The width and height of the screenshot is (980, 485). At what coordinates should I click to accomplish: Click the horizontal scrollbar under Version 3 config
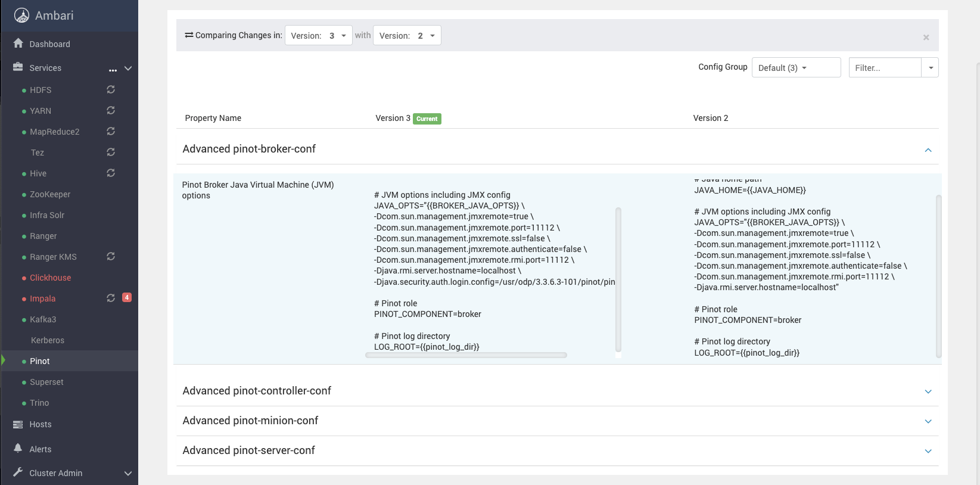(466, 355)
